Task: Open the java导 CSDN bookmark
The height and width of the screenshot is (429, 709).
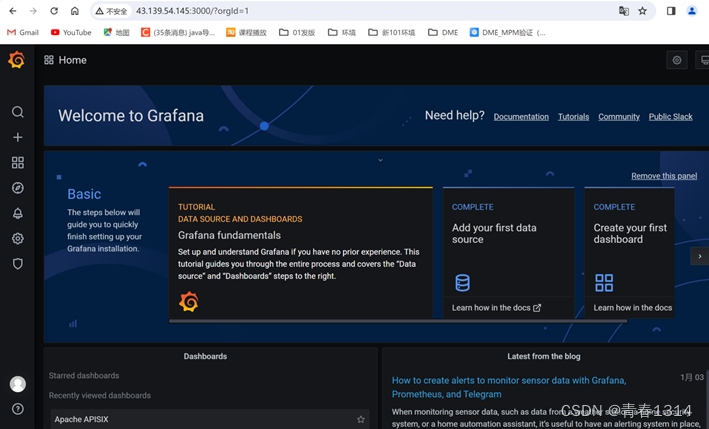Action: 178,33
